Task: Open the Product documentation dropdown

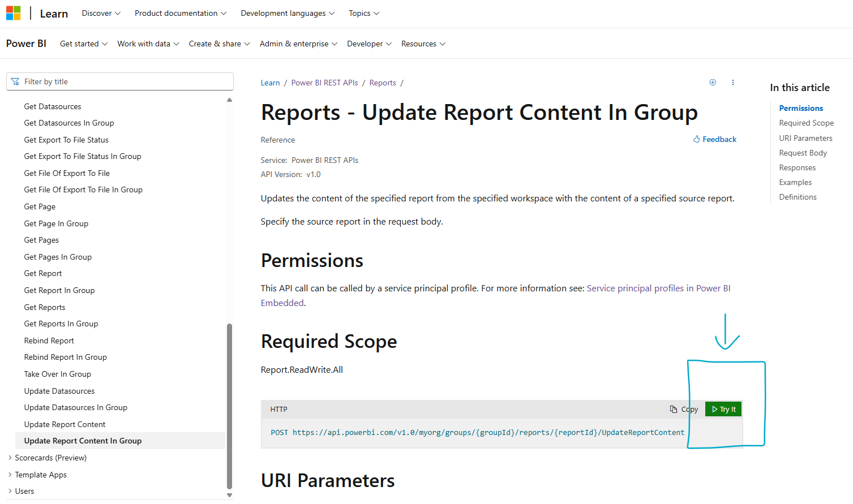Action: tap(180, 13)
